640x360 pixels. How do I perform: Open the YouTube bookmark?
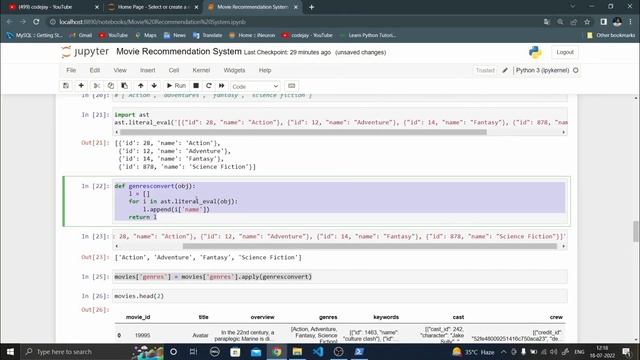point(113,36)
